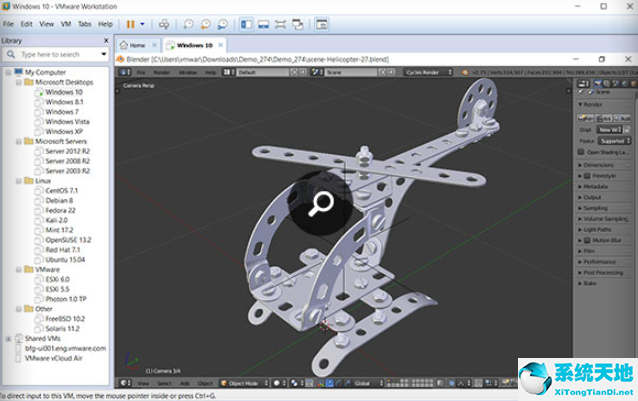Screen dimensions: 638x401
Task: Open the Library search dropdown arrow
Action: 104,54
